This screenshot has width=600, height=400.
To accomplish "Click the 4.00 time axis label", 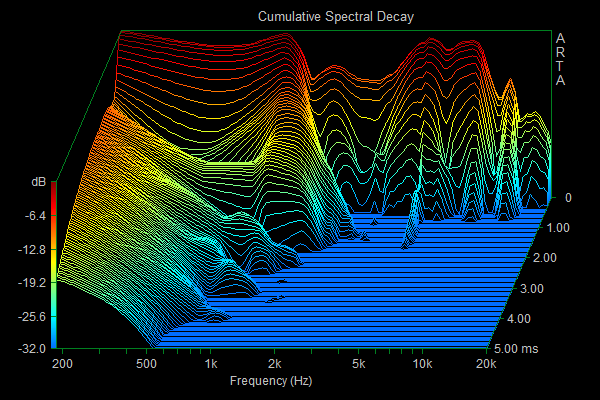I will [x=519, y=319].
